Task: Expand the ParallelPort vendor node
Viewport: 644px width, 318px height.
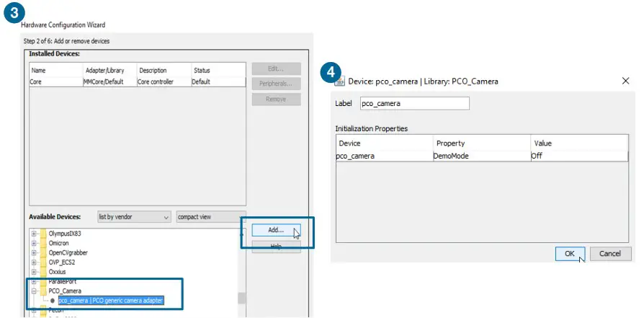Action: tap(34, 282)
